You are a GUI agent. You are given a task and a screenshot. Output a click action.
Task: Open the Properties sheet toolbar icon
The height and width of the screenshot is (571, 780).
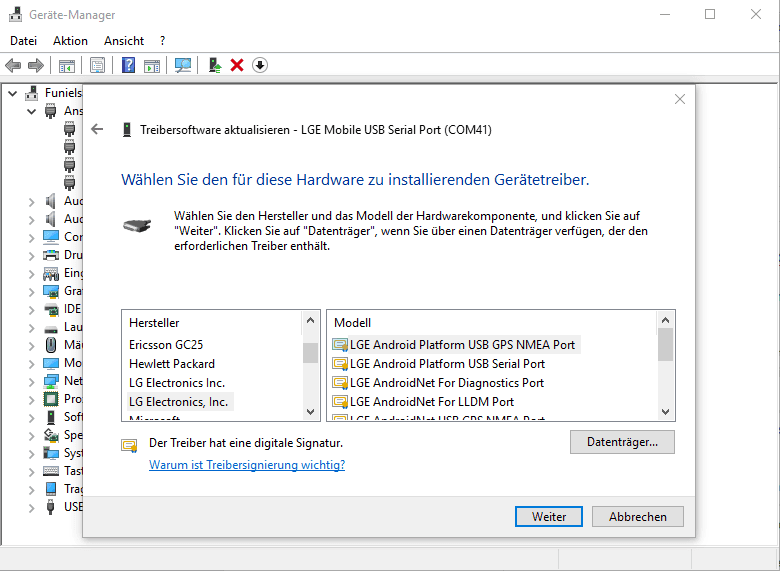(98, 65)
